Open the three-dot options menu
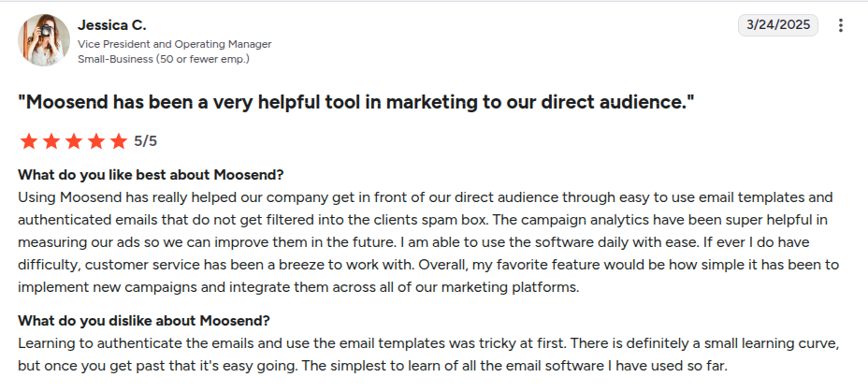 (x=841, y=25)
